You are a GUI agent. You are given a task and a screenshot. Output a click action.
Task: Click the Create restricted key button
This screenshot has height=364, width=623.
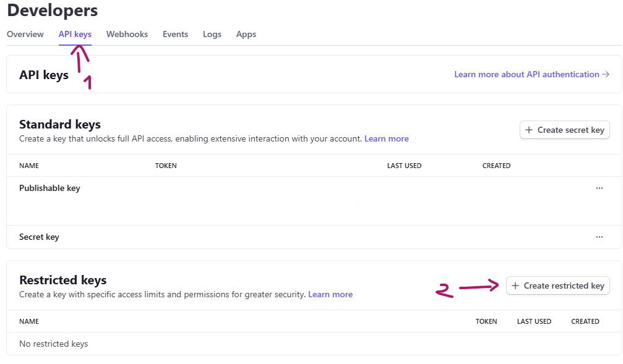(557, 286)
